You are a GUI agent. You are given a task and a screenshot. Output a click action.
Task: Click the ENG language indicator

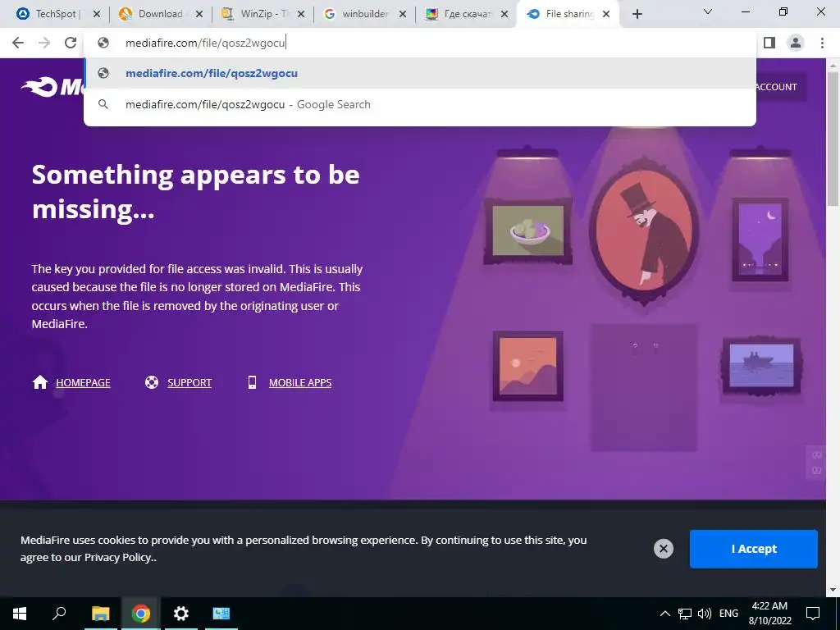[x=728, y=614]
